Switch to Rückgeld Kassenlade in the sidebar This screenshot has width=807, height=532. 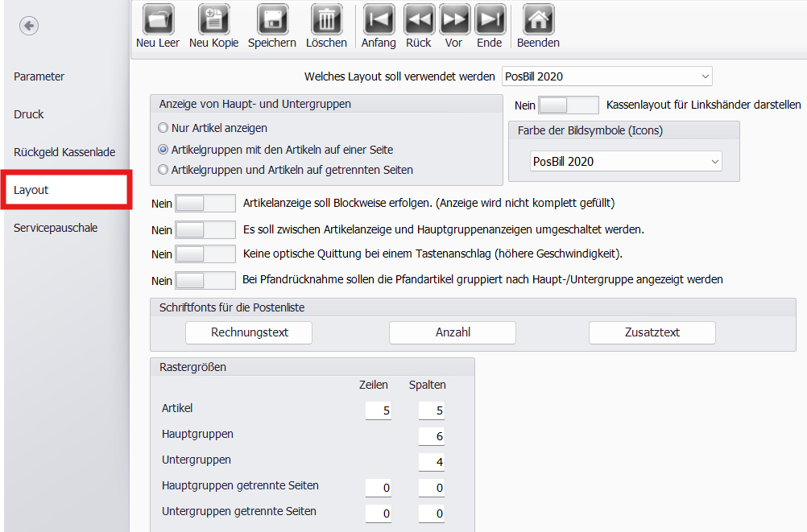coord(64,152)
